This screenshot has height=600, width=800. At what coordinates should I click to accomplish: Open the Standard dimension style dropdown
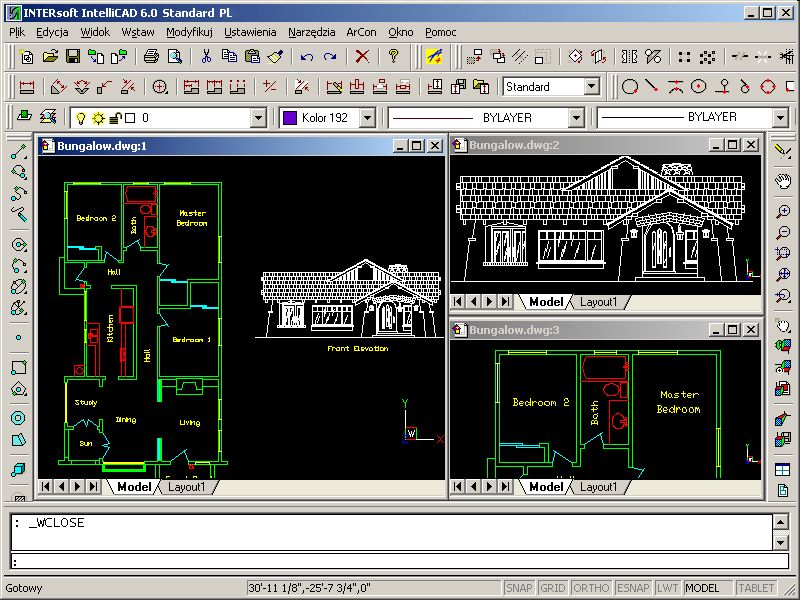[592, 87]
